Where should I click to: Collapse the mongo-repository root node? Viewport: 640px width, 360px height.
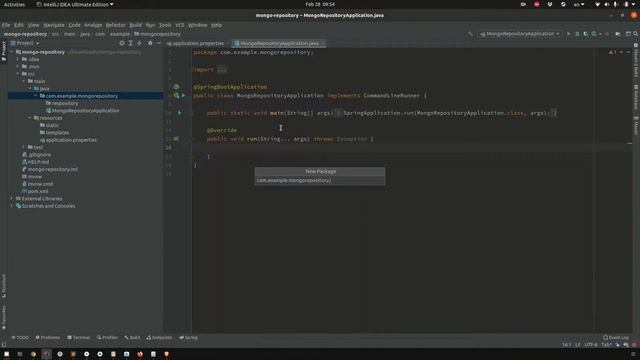click(x=12, y=52)
